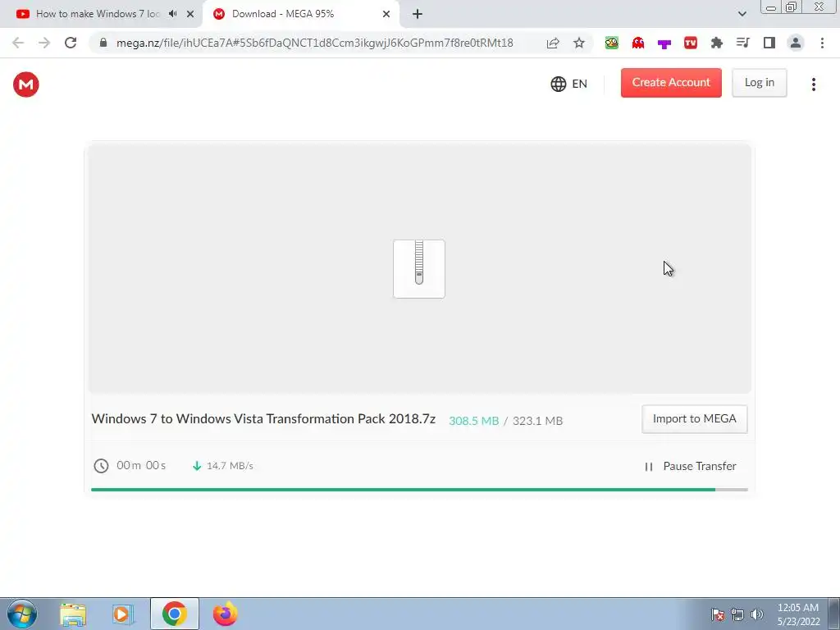Close the MEGA download tab

pyautogui.click(x=386, y=14)
